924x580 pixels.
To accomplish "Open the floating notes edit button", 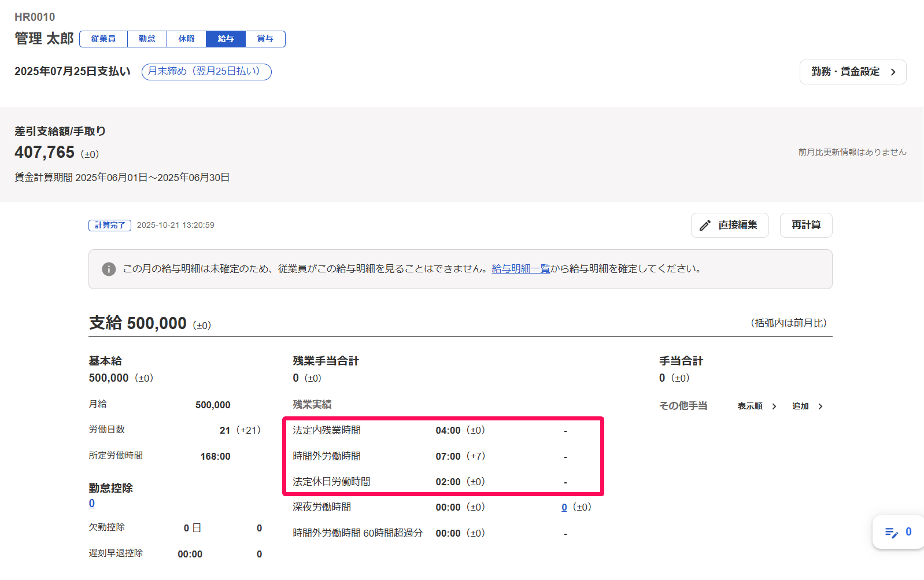I will point(898,532).
